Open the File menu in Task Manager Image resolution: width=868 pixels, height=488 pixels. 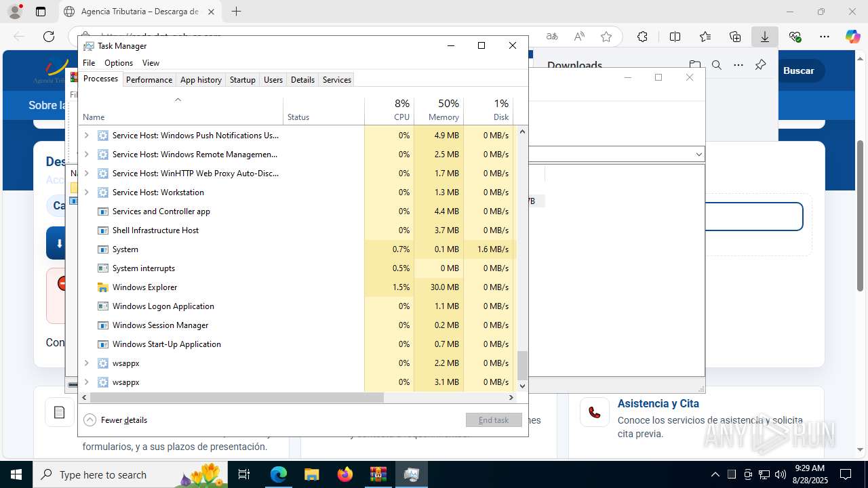point(89,63)
